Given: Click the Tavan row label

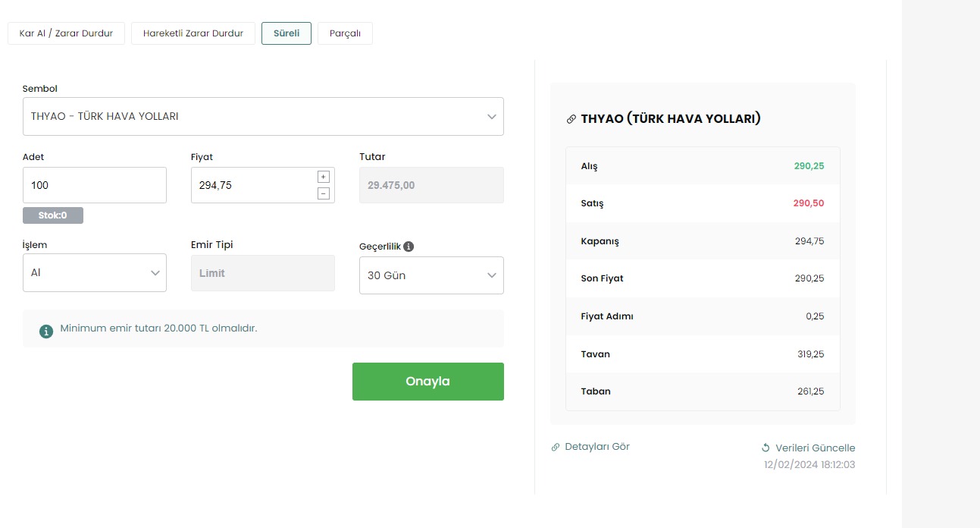Looking at the screenshot, I should click(x=595, y=354).
